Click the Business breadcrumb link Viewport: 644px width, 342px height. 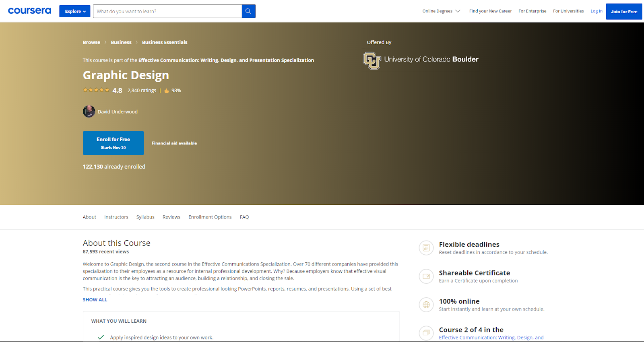(121, 42)
